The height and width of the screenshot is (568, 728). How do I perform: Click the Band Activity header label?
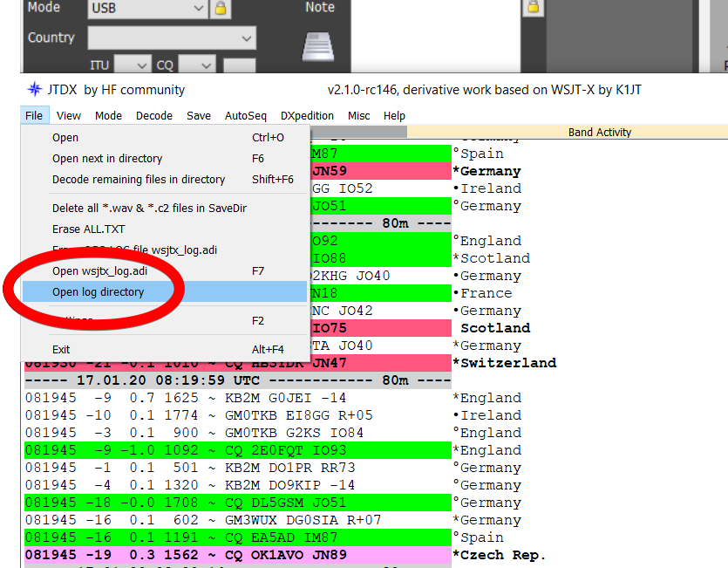coord(599,133)
